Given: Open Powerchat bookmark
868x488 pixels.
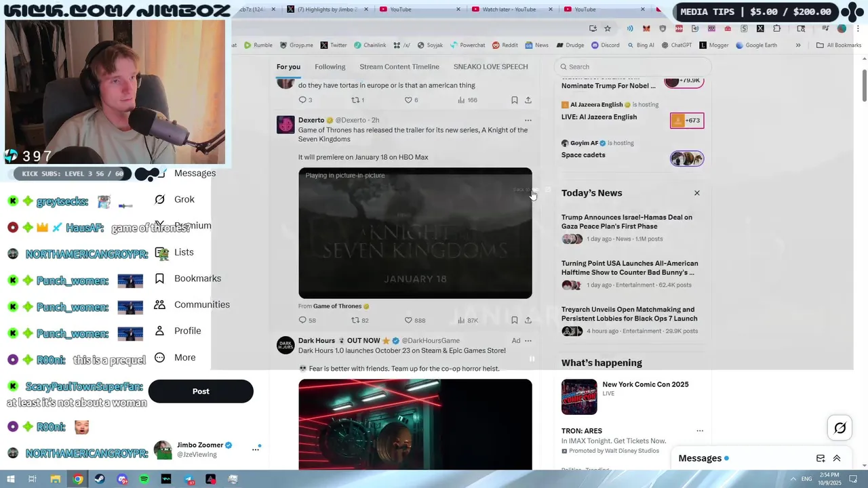Looking at the screenshot, I should 467,45.
